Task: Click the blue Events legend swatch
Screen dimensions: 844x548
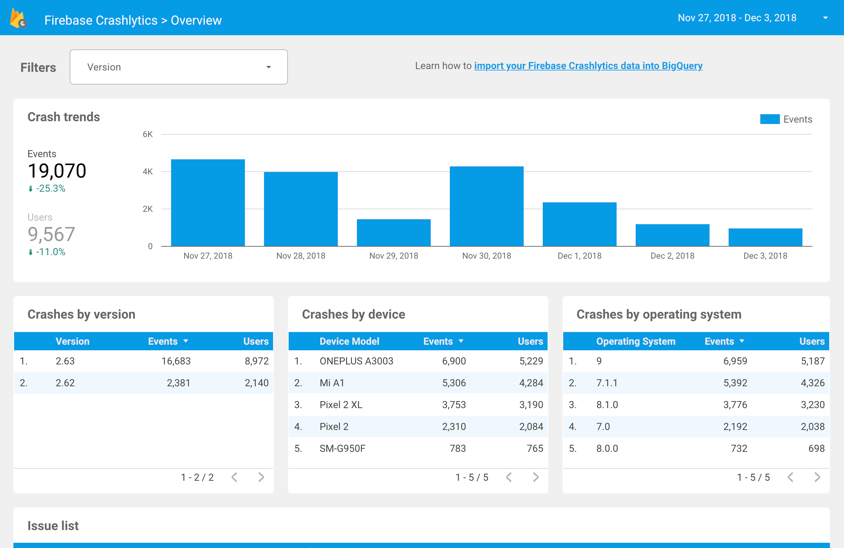Action: 769,119
